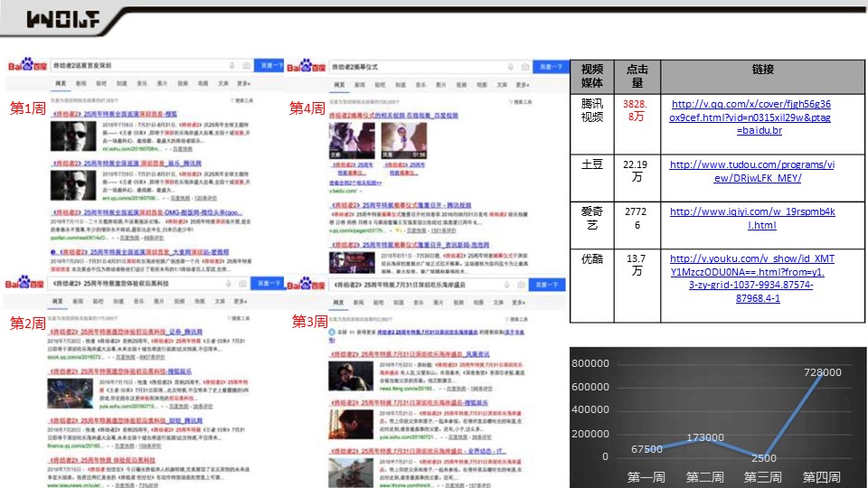
Task: Open 搜索工具 filter in the 第2周 panel
Action: (x=239, y=318)
